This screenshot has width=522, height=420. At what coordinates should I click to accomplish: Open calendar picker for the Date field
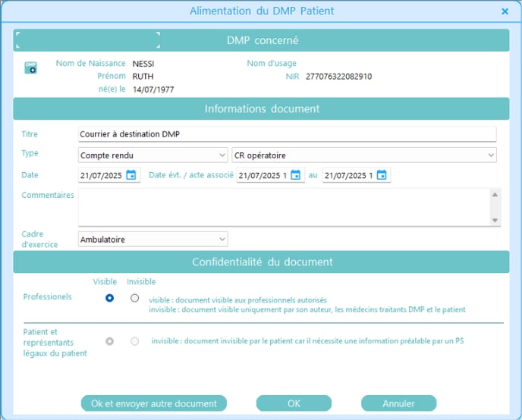click(x=131, y=175)
